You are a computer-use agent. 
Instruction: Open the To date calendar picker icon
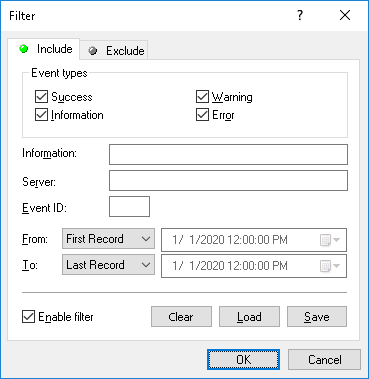[329, 266]
